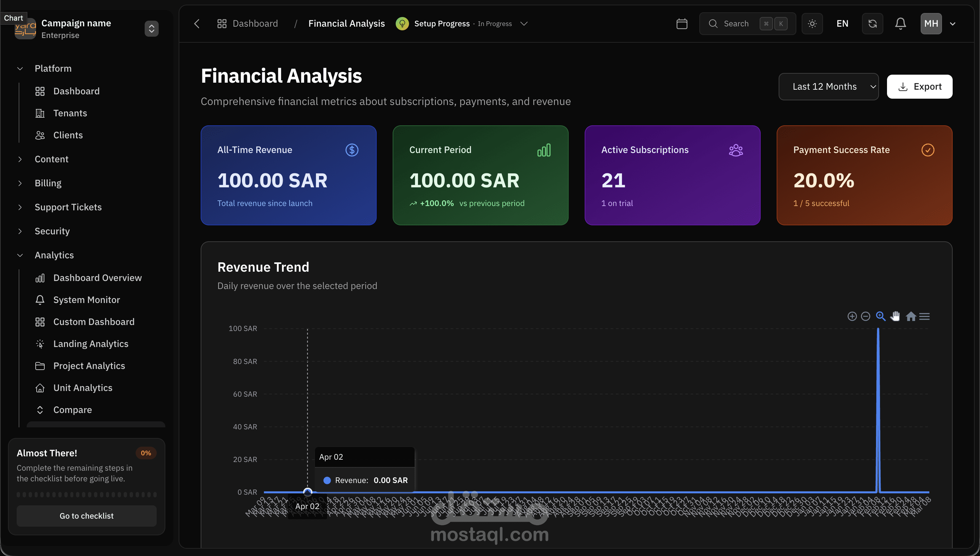Toggle the light/dark theme button
This screenshot has height=556, width=980.
click(812, 24)
